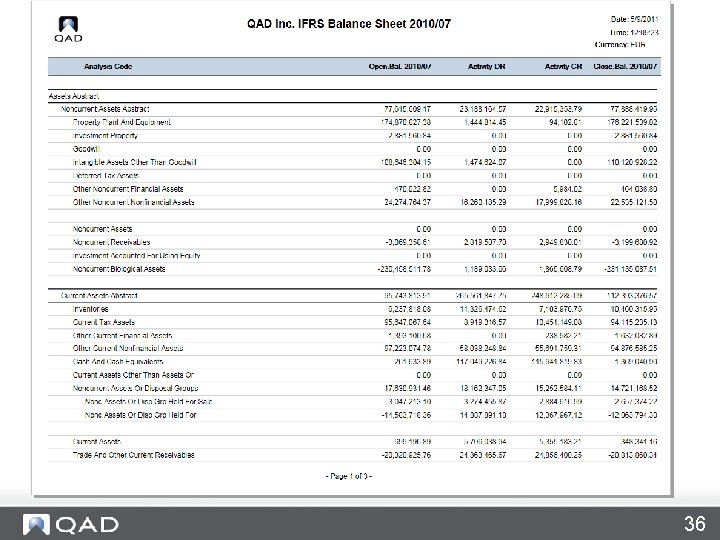Select the 'Open.Bal. 2010/07' column header

click(400, 67)
